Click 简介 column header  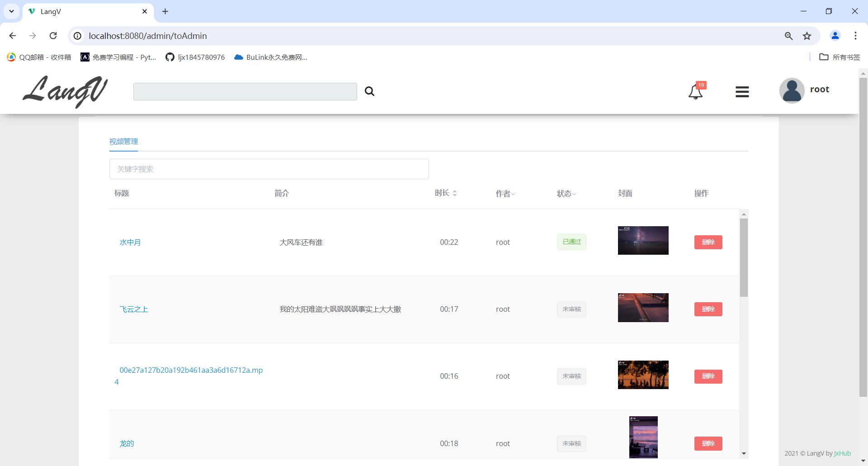pos(282,193)
